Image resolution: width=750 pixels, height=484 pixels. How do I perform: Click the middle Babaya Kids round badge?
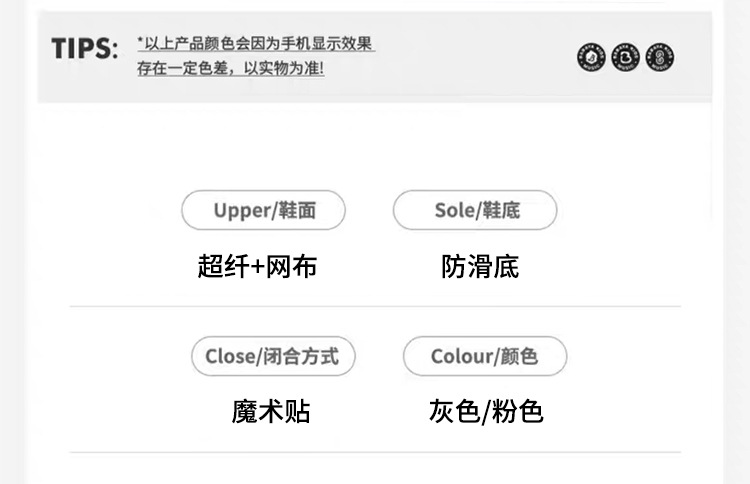point(625,58)
